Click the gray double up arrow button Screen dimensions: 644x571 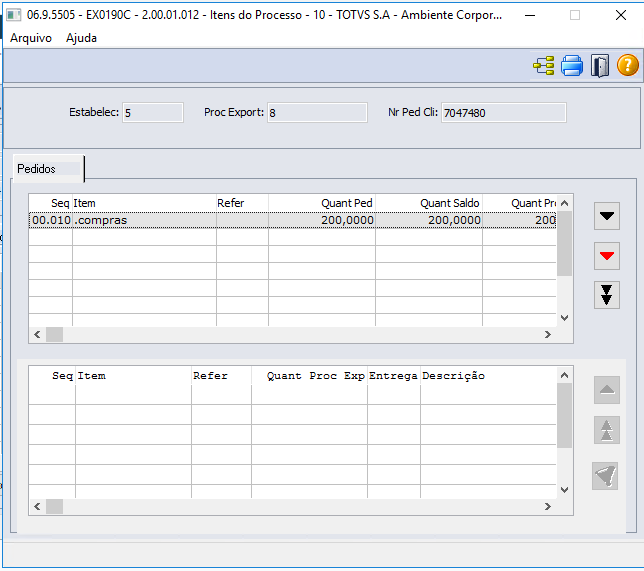click(x=607, y=430)
